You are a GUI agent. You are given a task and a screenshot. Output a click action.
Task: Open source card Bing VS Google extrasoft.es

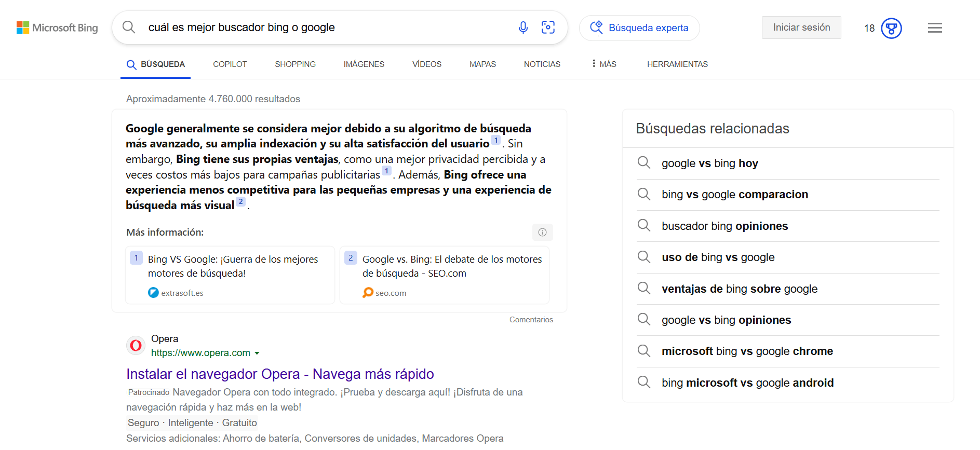coord(230,275)
